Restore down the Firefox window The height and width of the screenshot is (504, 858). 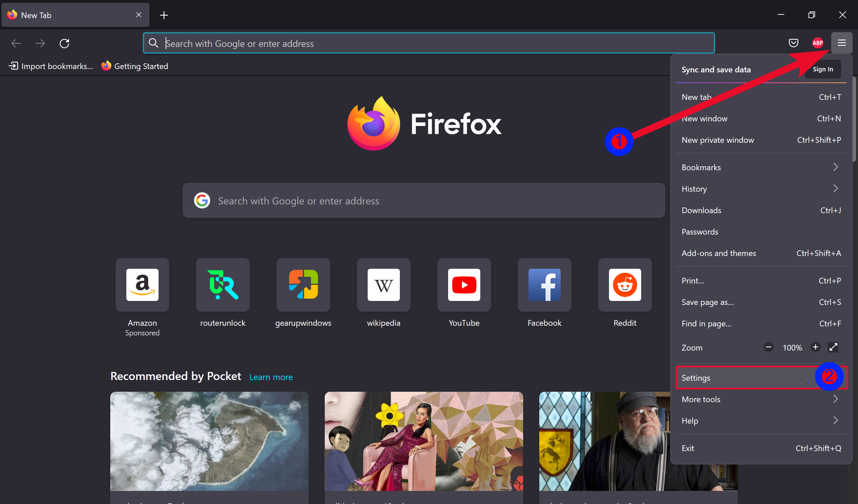tap(811, 15)
